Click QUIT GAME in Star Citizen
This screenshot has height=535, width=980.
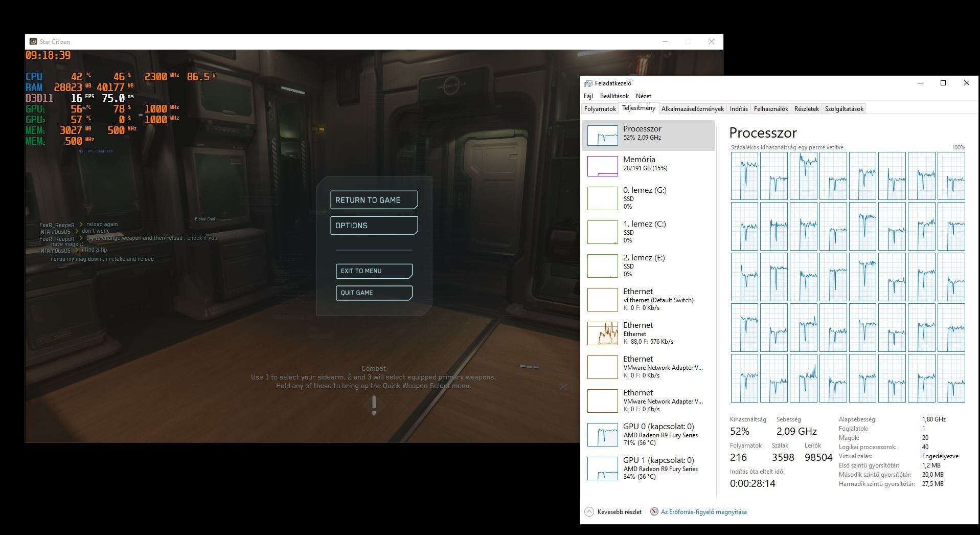tap(374, 293)
